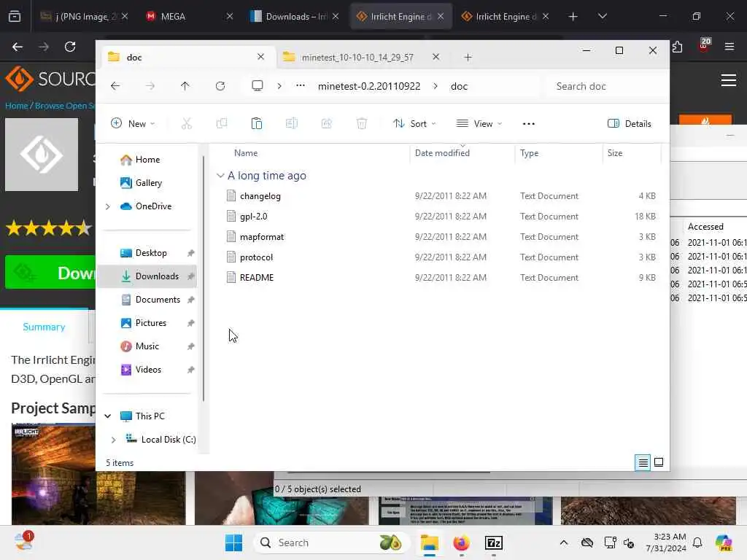The width and height of the screenshot is (747, 560).
Task: Open SourceForge site hamburger menu
Action: click(729, 80)
